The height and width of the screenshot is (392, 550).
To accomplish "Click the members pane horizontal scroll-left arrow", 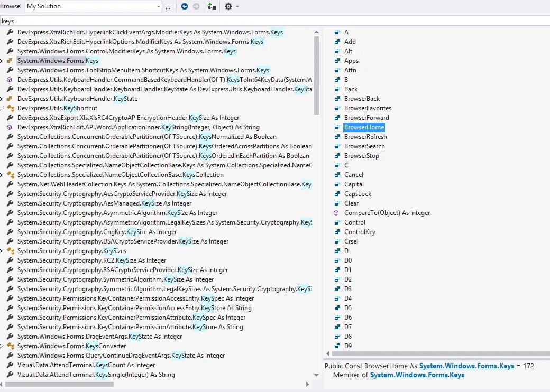I will pyautogui.click(x=327, y=354).
